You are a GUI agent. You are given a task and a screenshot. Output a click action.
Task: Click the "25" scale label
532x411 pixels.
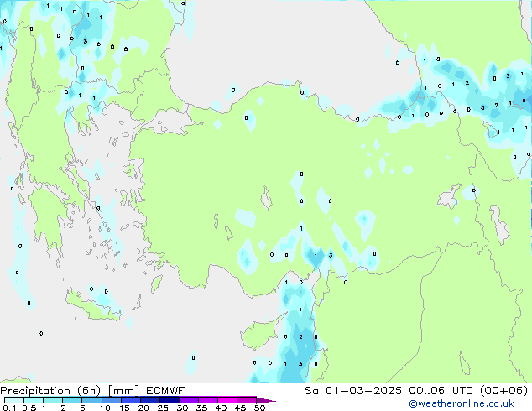(x=163, y=408)
